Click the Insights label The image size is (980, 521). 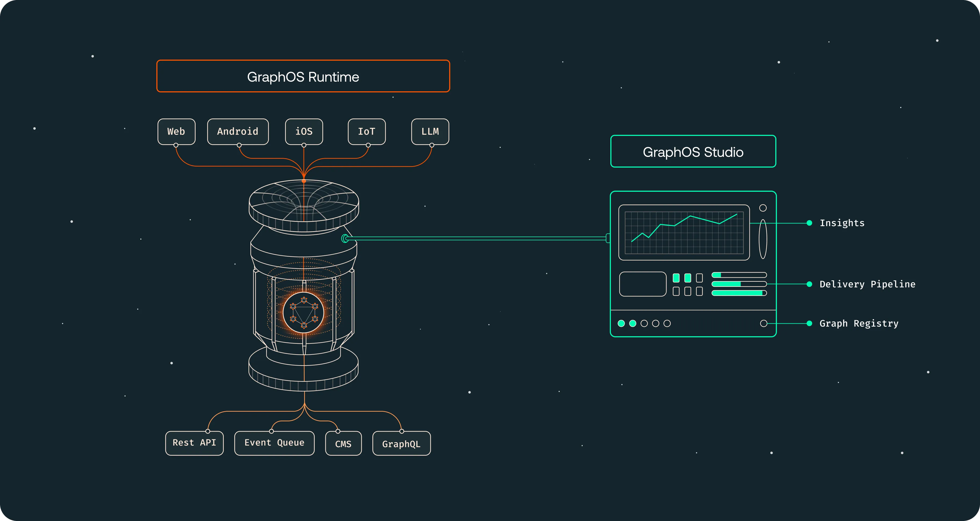pos(842,223)
